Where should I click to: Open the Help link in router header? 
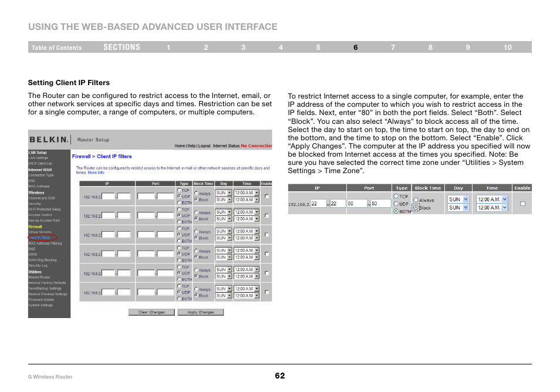pyautogui.click(x=191, y=146)
